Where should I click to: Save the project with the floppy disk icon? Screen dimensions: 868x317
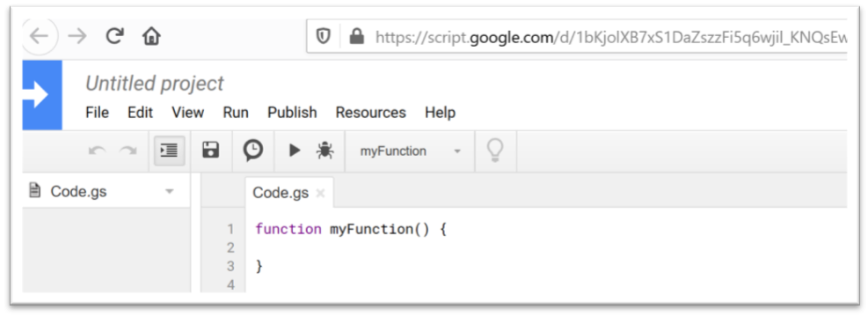click(210, 150)
